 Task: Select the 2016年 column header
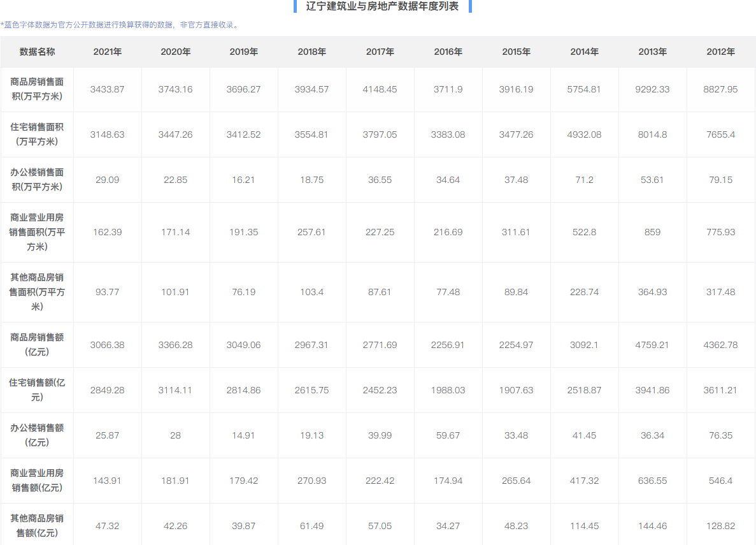pos(448,52)
